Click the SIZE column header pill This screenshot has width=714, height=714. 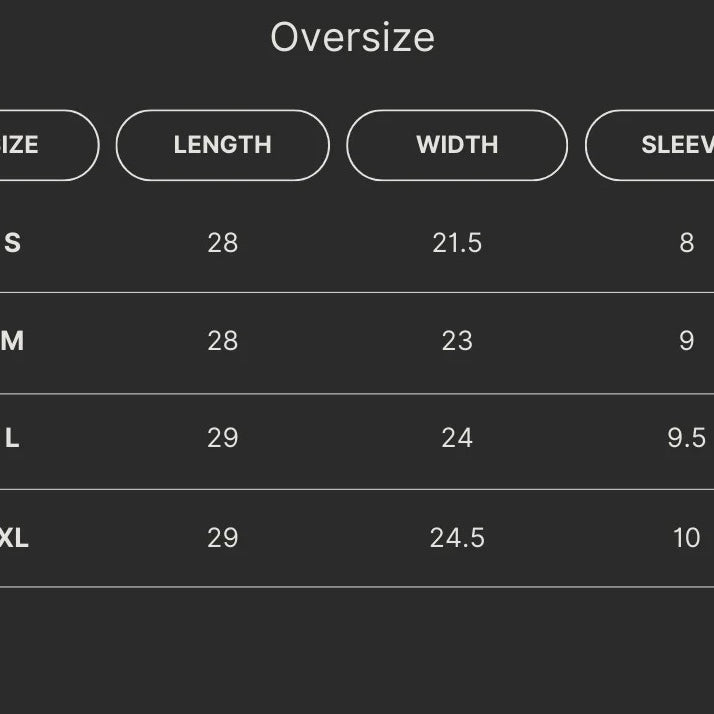[x=40, y=145]
